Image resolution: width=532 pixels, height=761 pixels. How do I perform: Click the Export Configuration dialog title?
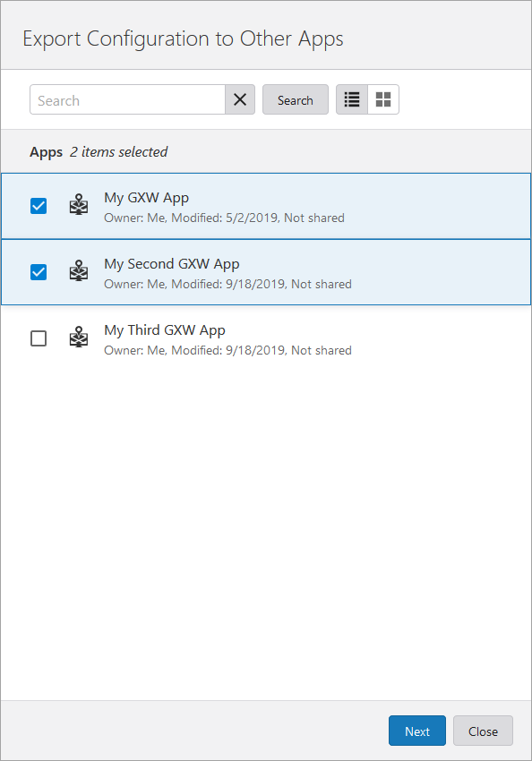[183, 38]
